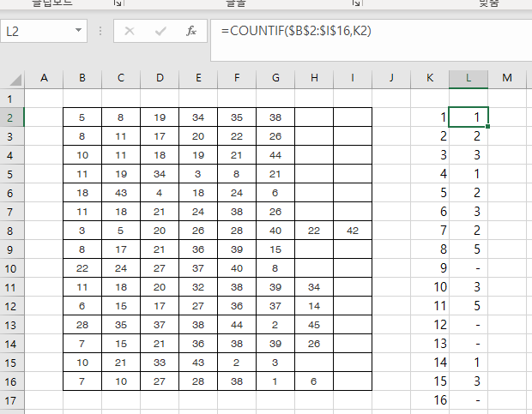Click the Cancel X icon in formula bar
The image size is (532, 414).
click(x=130, y=31)
